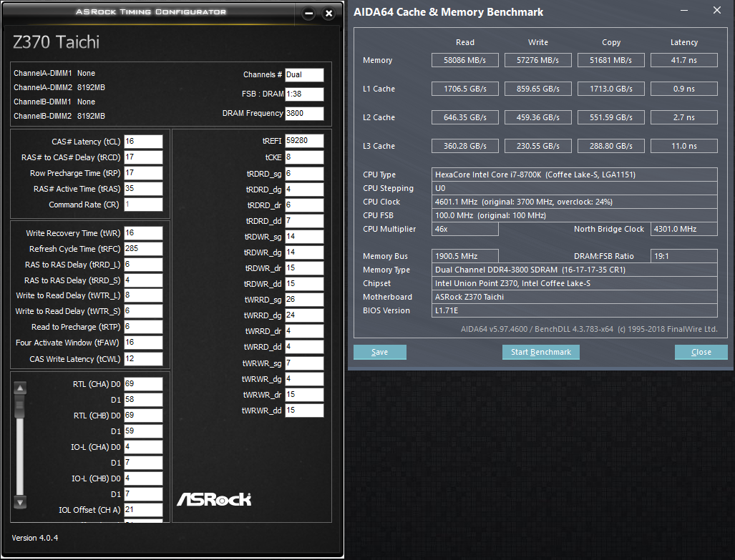Click the L2 Cache Write value 459.36 GB/s
This screenshot has height=560, width=735.
point(538,117)
